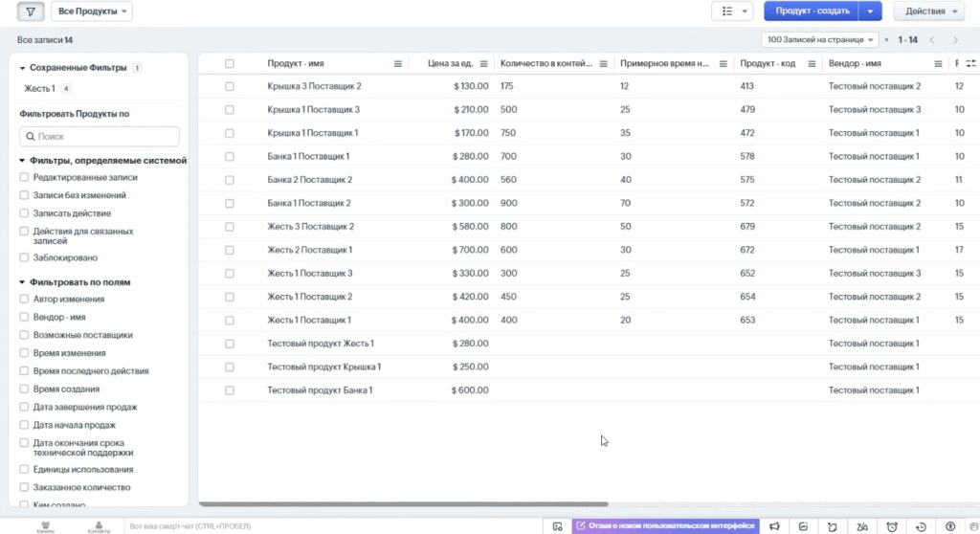Image resolution: width=980 pixels, height=534 pixels.
Task: Open the '100 Записей на странице' dropdown
Action: point(820,40)
